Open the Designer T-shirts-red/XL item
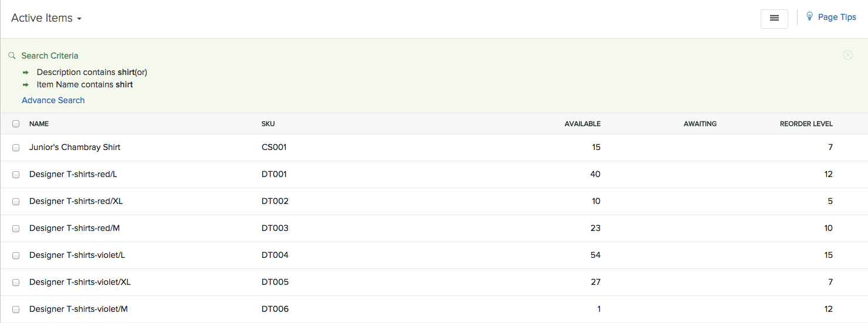The image size is (868, 323). [76, 201]
